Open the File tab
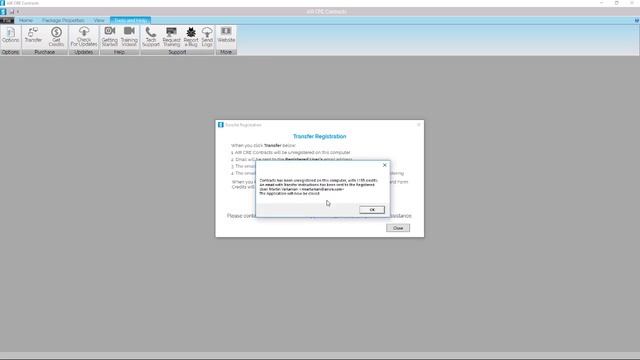 7,20
